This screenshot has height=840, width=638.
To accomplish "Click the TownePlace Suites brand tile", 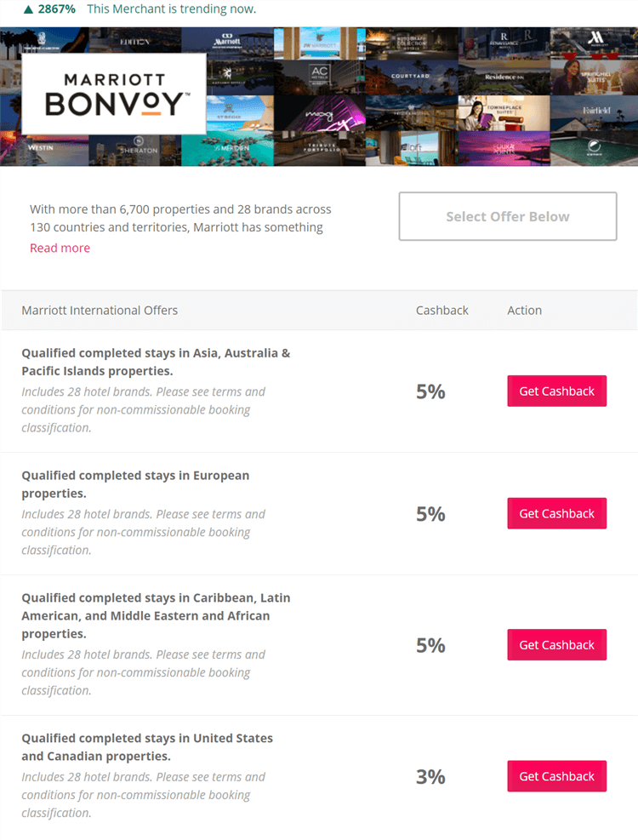I will point(504,112).
